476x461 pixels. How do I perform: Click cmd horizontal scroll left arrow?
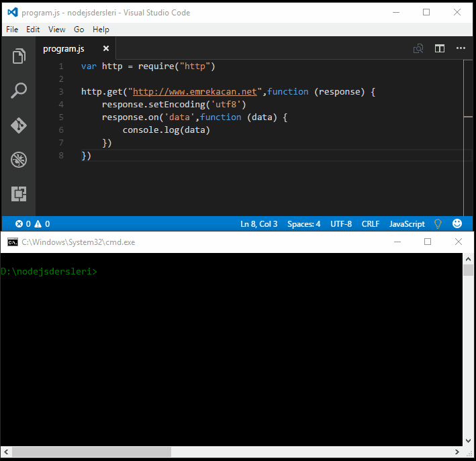pos(6,452)
